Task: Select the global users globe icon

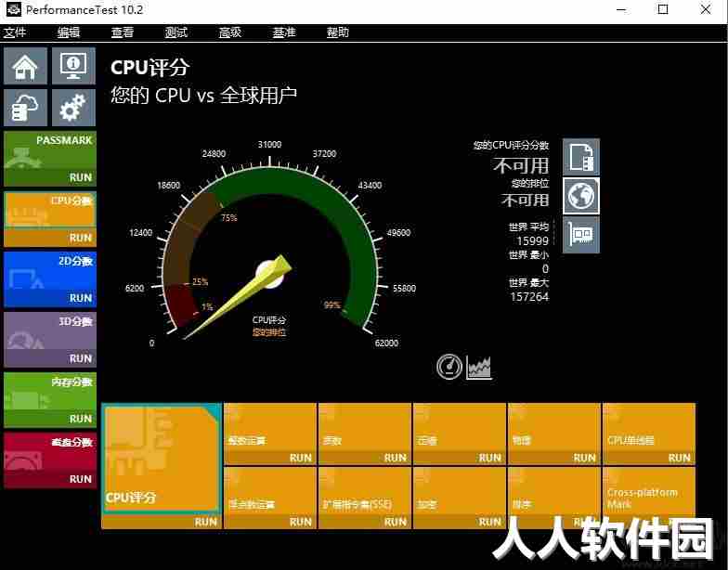Action: [581, 196]
